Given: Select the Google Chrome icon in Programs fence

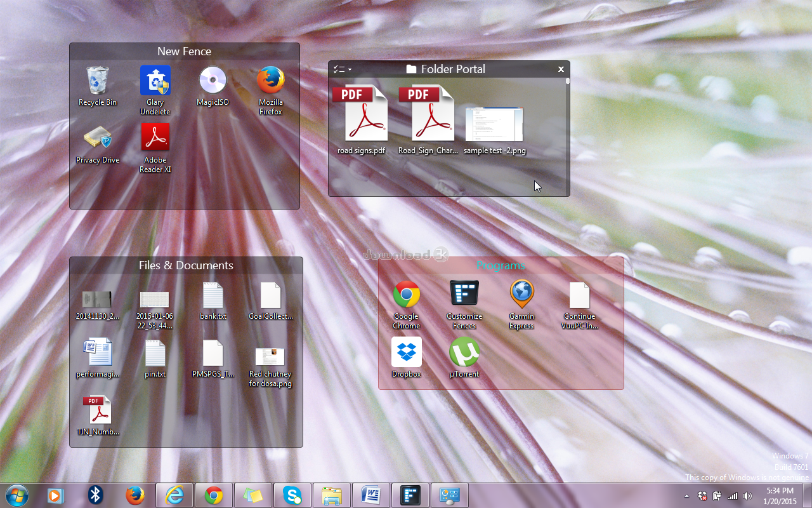Looking at the screenshot, I should coord(406,304).
